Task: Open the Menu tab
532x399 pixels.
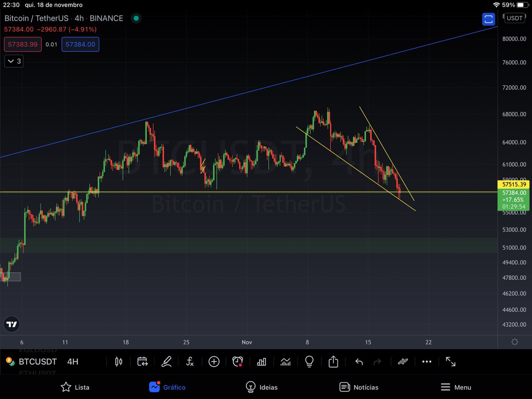Action: [456, 387]
